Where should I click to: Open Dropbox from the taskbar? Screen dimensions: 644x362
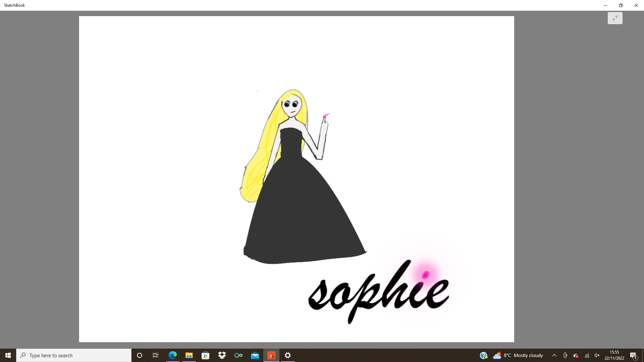point(222,355)
